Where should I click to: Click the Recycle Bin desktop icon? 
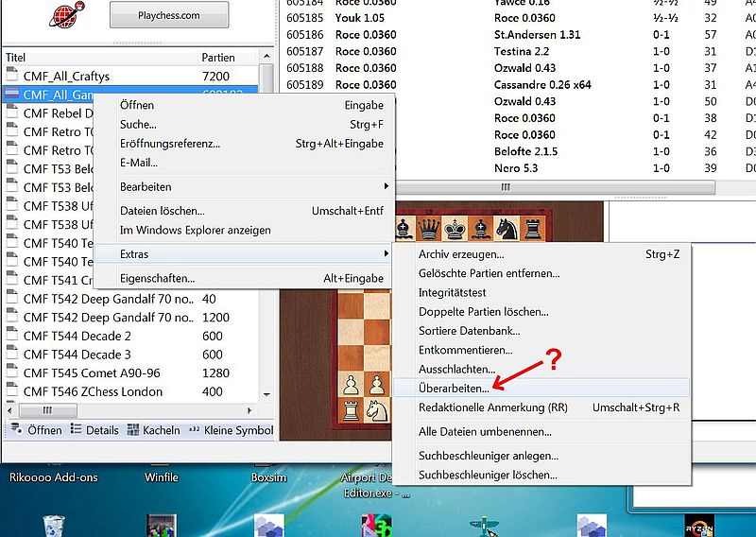coord(56,526)
